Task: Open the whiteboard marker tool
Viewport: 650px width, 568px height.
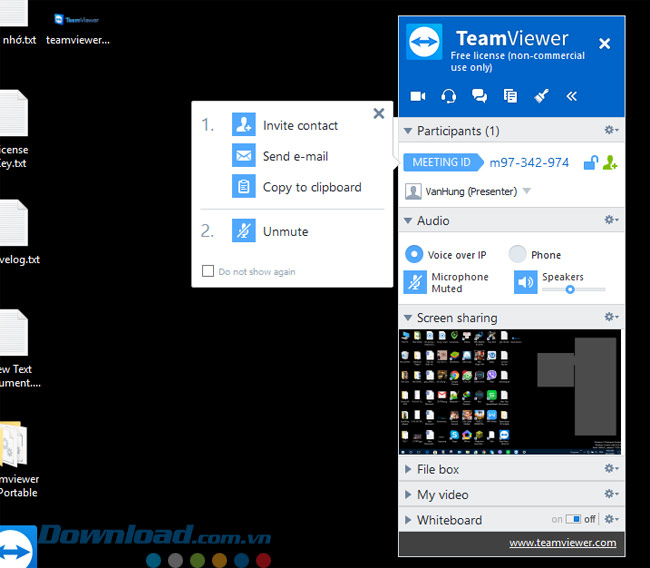Action: 541,96
